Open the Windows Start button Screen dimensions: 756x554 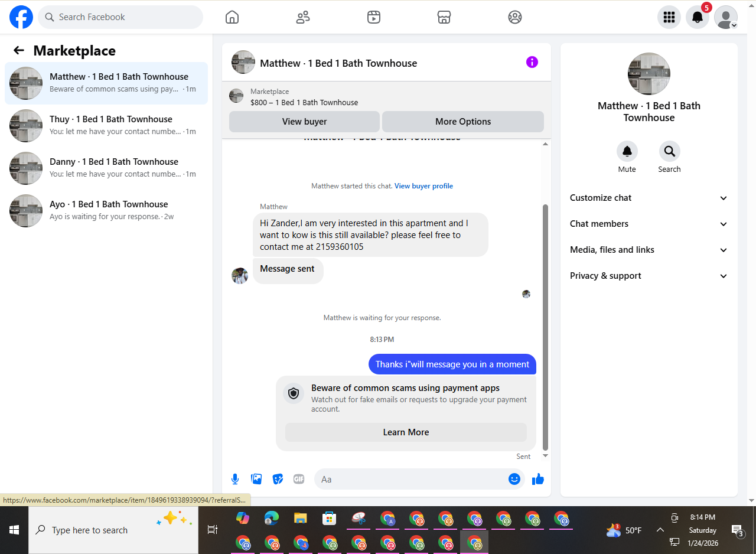click(14, 530)
